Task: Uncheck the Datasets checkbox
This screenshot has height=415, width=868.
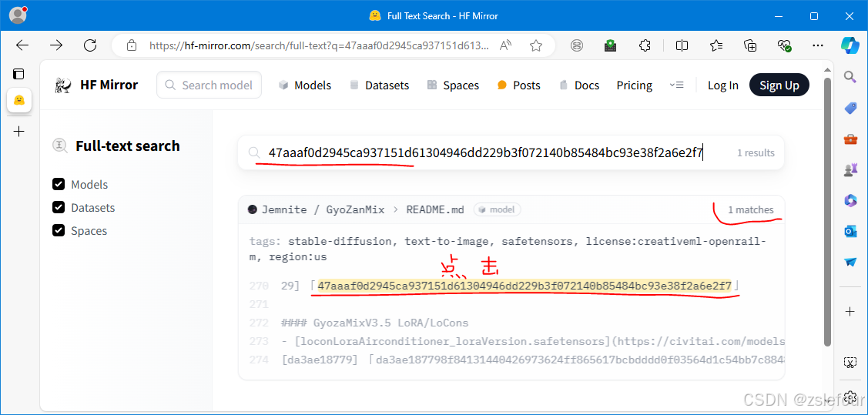Action: 59,208
